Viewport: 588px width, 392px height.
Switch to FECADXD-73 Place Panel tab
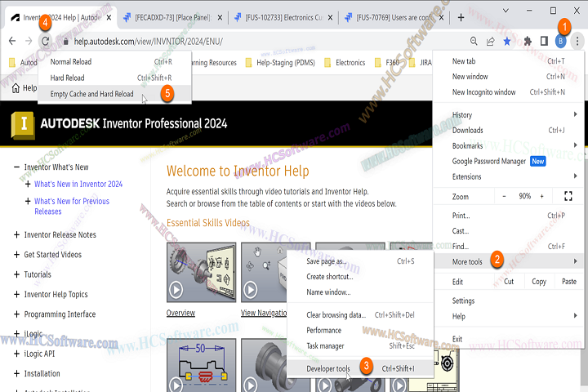tap(172, 18)
